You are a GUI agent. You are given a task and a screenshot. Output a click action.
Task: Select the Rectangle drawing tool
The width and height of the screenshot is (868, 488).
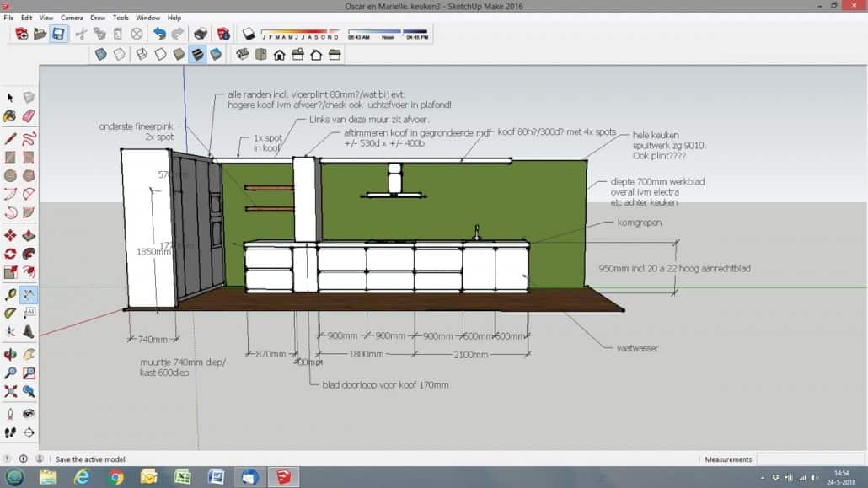point(10,158)
